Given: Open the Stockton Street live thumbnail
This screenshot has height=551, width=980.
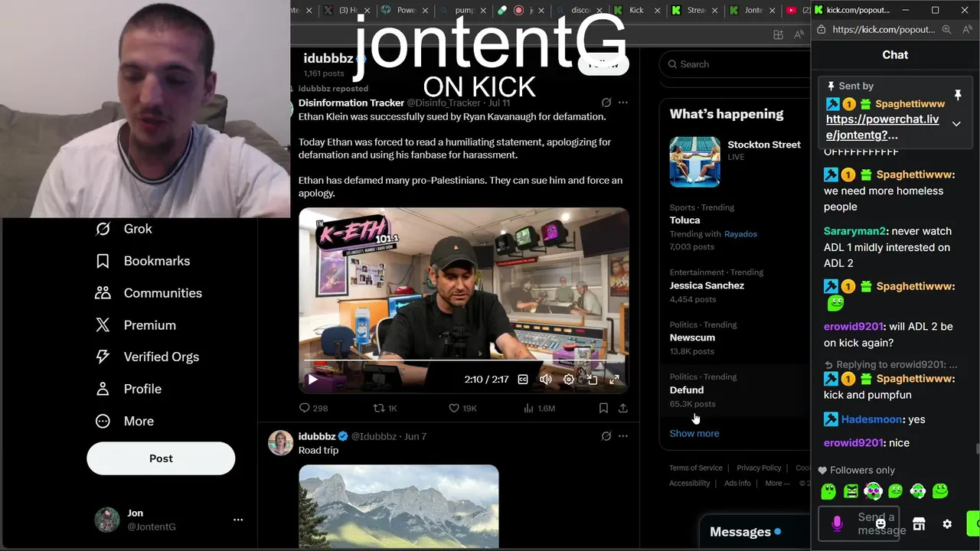Looking at the screenshot, I should click(694, 161).
